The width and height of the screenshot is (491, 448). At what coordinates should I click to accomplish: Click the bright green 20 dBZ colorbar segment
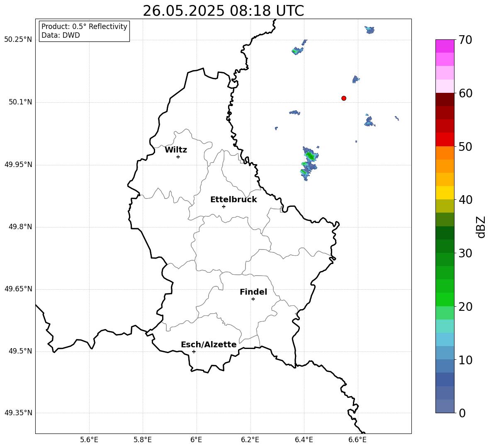[445, 299]
